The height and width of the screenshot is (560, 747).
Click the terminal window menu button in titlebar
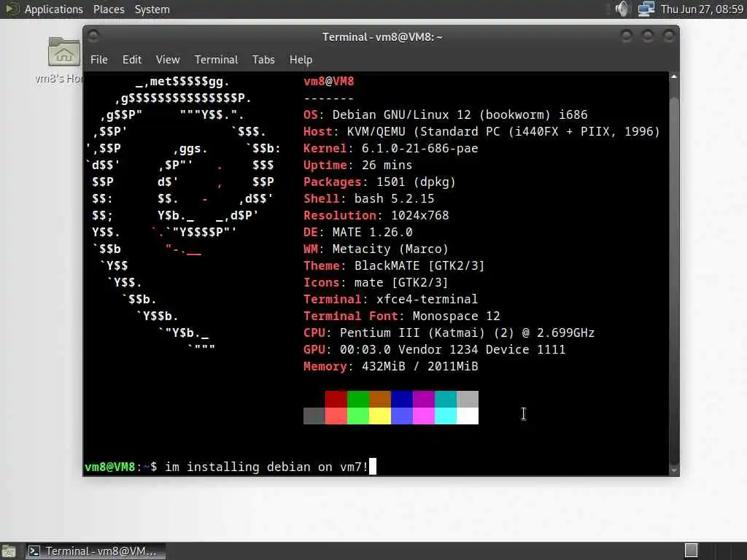pos(93,36)
